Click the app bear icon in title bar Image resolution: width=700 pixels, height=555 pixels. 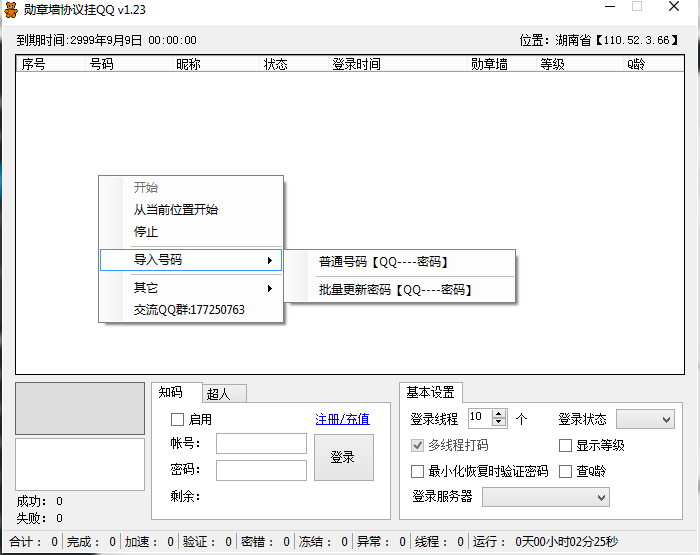click(11, 9)
